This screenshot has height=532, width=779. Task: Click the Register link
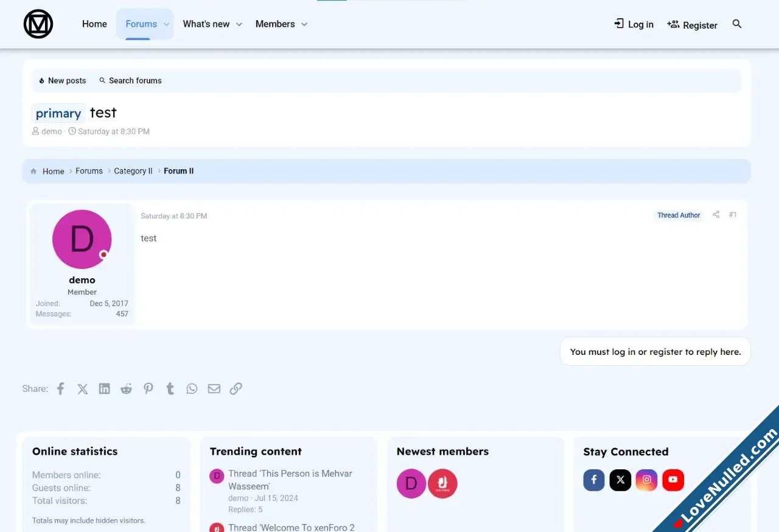(x=692, y=25)
